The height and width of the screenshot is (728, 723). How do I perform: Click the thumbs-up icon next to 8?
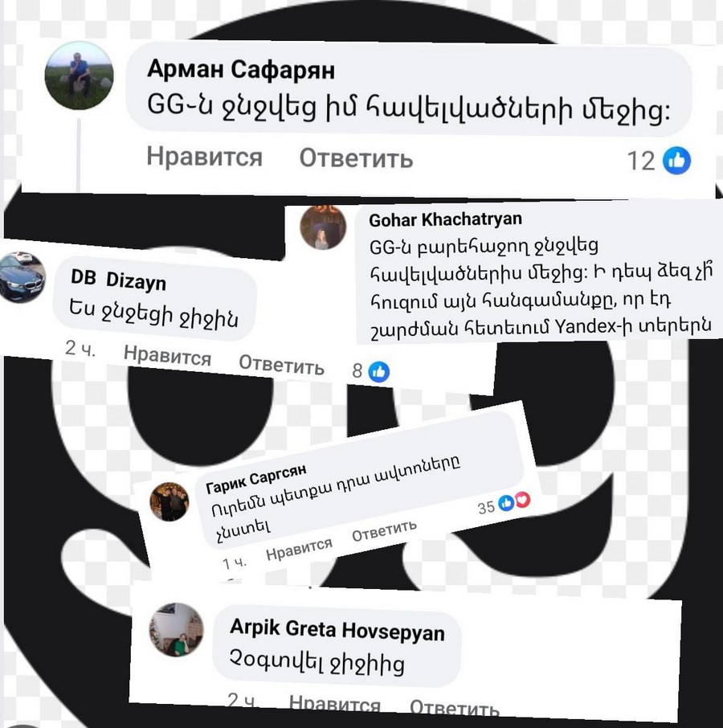click(x=379, y=371)
